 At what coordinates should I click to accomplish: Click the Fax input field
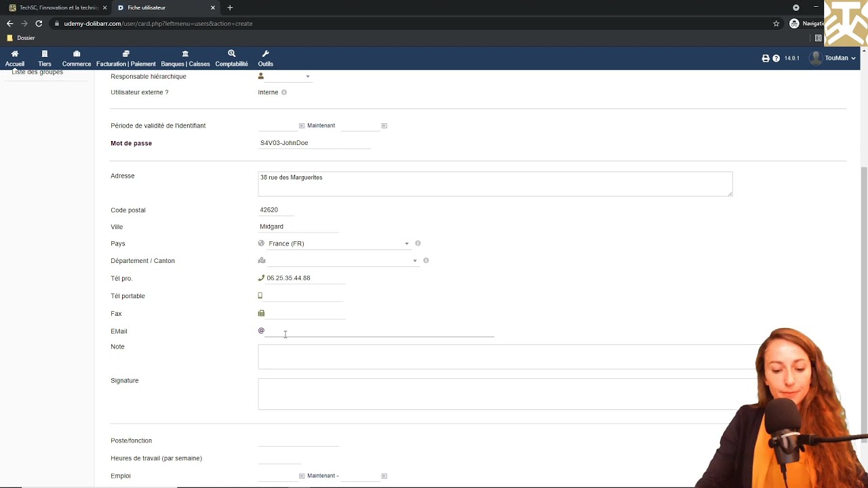pos(305,313)
